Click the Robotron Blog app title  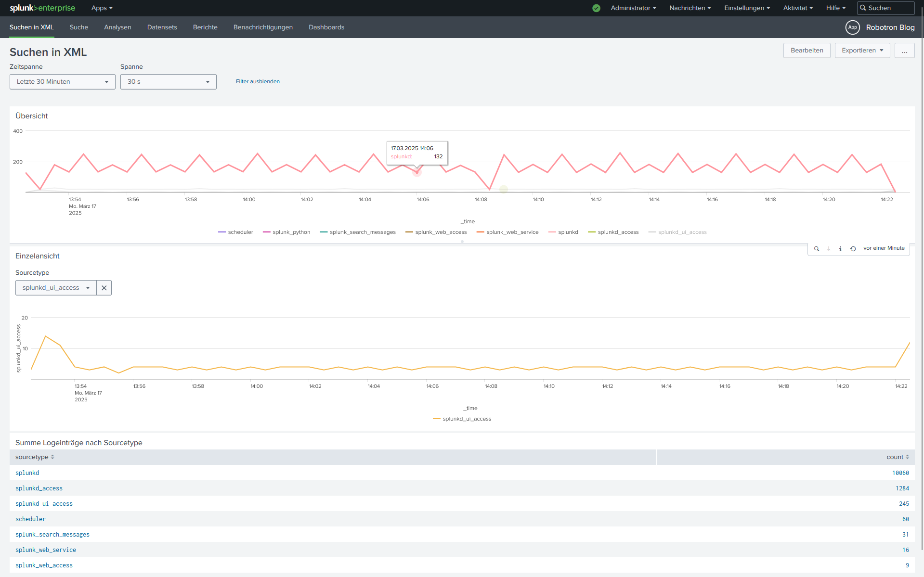point(890,27)
